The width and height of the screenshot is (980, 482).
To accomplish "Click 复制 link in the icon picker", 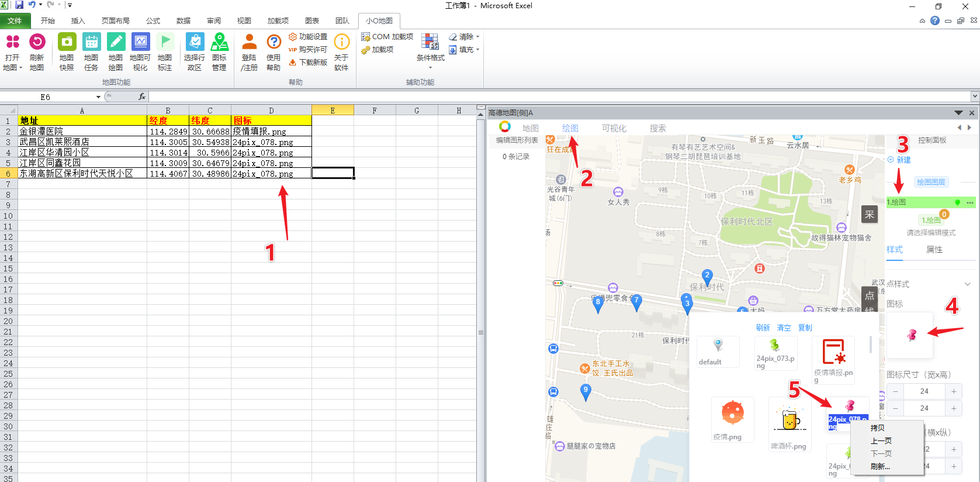I will [805, 328].
